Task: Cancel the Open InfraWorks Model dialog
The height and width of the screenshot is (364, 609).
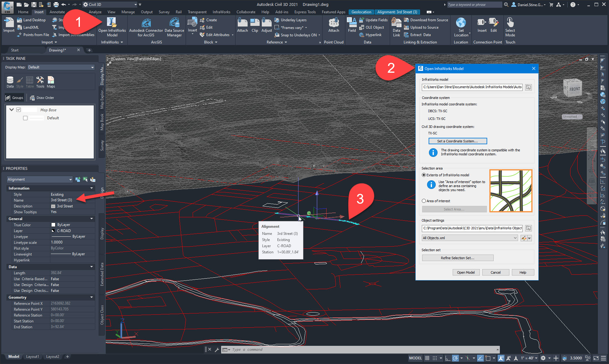Action: coord(496,272)
